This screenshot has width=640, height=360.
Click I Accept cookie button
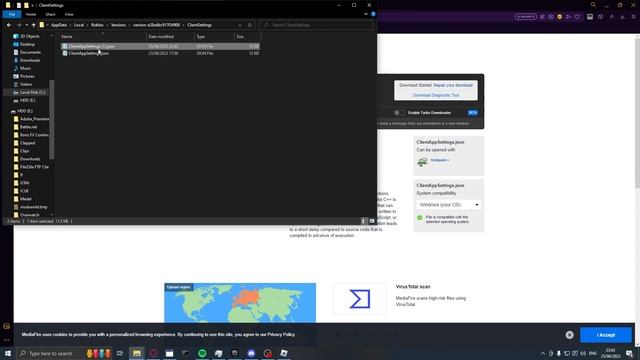tap(606, 335)
